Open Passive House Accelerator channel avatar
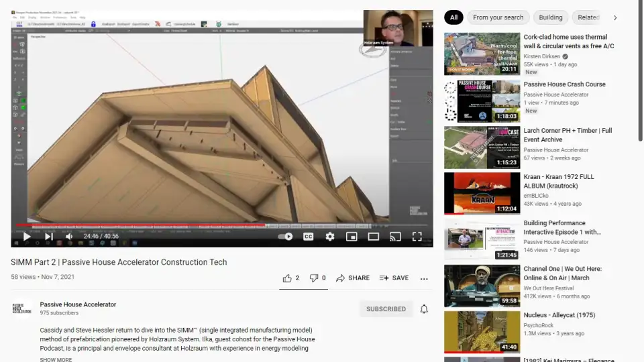Viewport: 644px width, 362px height. [x=21, y=308]
